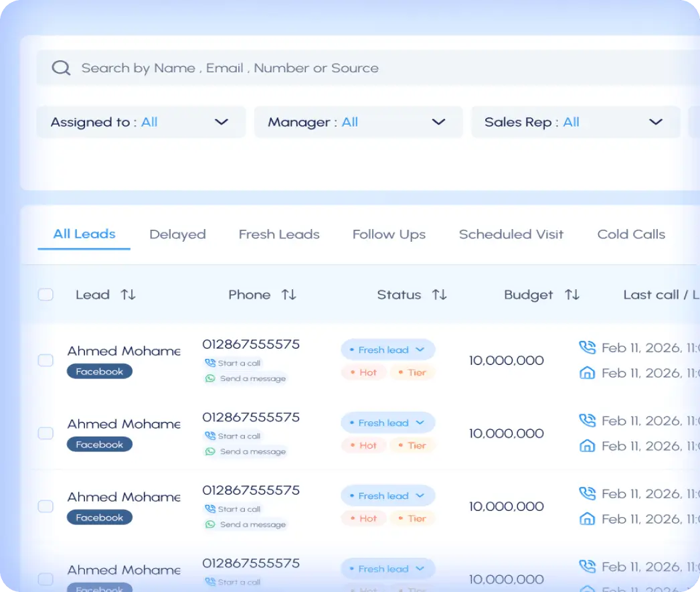The width and height of the screenshot is (700, 592).
Task: Open the Cold Calls tab
Action: (x=631, y=234)
